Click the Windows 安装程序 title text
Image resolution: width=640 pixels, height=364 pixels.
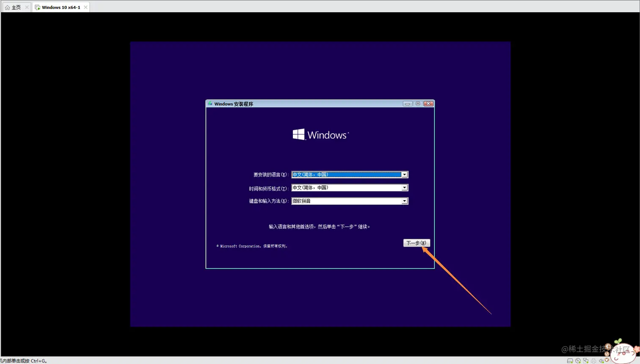234,104
